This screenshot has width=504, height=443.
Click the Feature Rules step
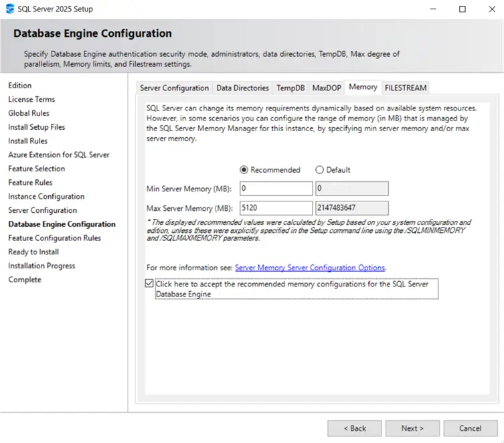pos(30,183)
